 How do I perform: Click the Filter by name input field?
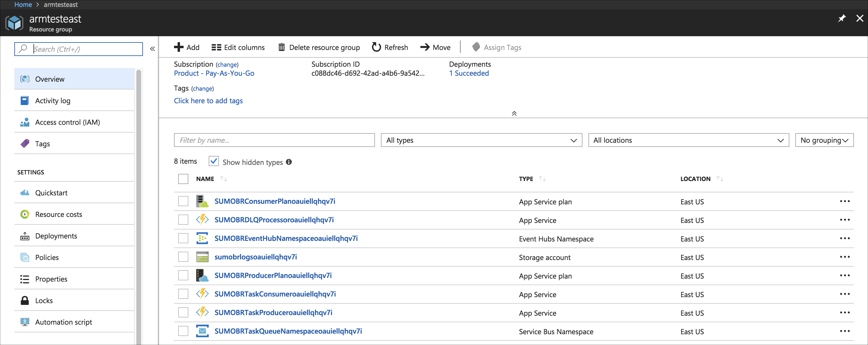coord(274,139)
